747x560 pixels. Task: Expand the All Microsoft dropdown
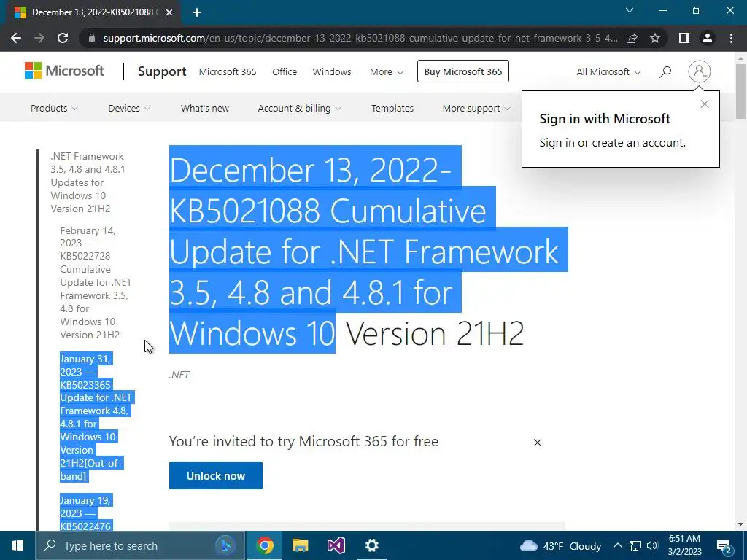coord(608,72)
